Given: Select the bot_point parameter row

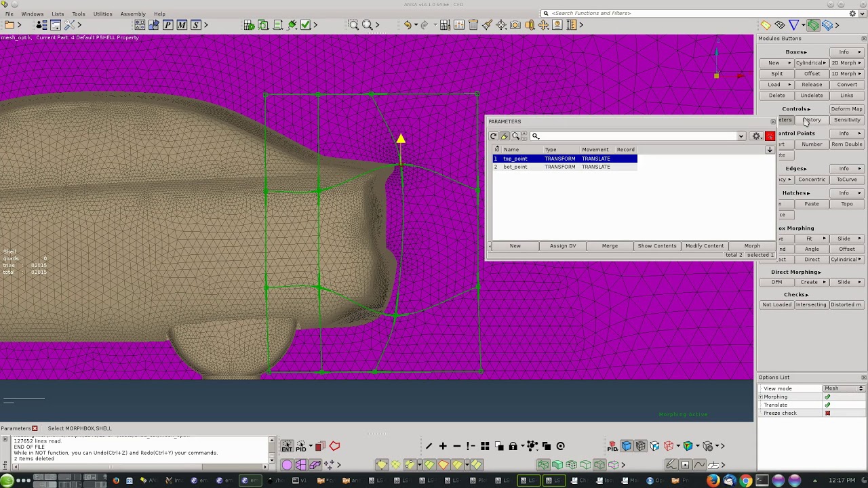Looking at the screenshot, I should point(564,167).
